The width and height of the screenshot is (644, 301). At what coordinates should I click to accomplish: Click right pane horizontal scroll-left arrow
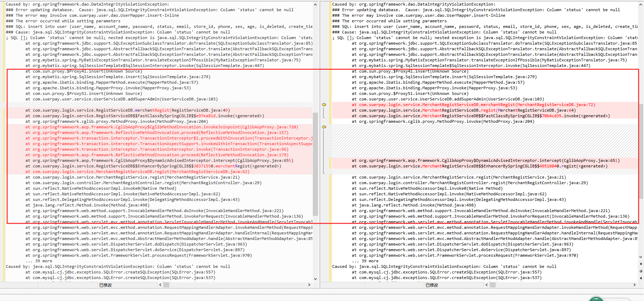click(487, 285)
